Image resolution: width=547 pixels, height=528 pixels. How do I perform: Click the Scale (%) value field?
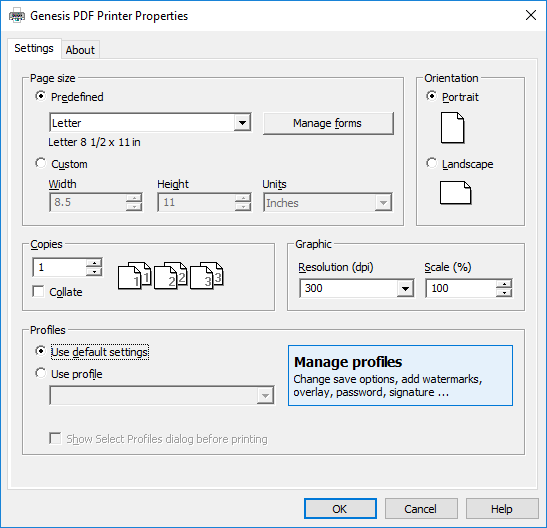(x=460, y=288)
